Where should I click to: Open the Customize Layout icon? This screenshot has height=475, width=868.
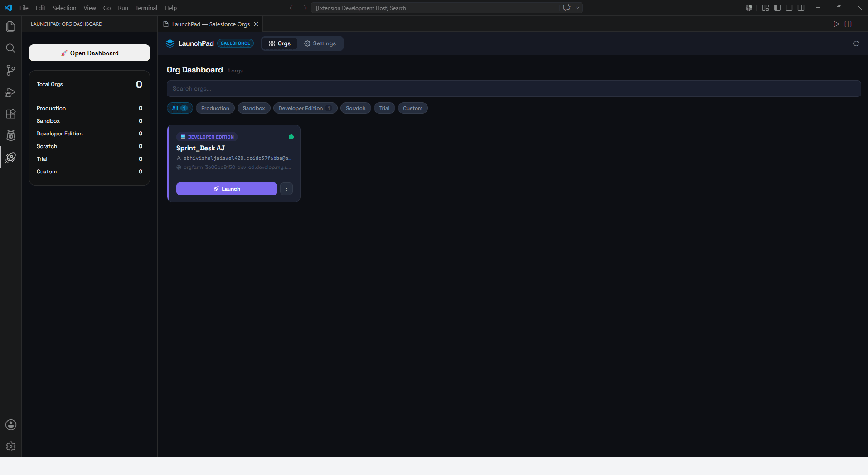(766, 8)
